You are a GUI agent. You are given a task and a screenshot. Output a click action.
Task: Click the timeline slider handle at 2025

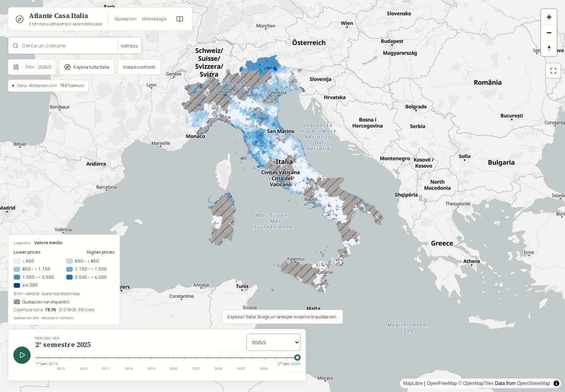[297, 358]
